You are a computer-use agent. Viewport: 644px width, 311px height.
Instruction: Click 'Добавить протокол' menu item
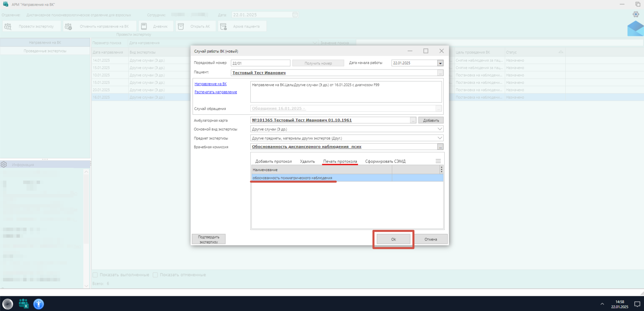click(273, 162)
